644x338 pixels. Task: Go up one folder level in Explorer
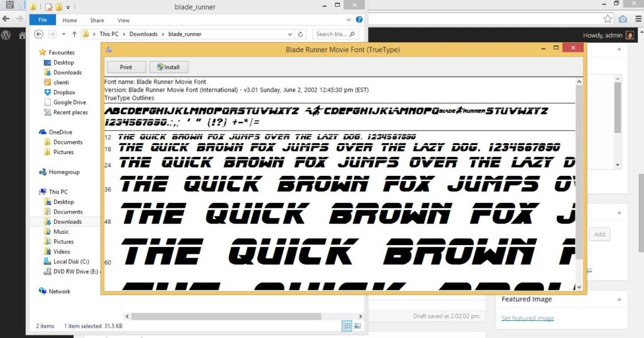pos(74,34)
